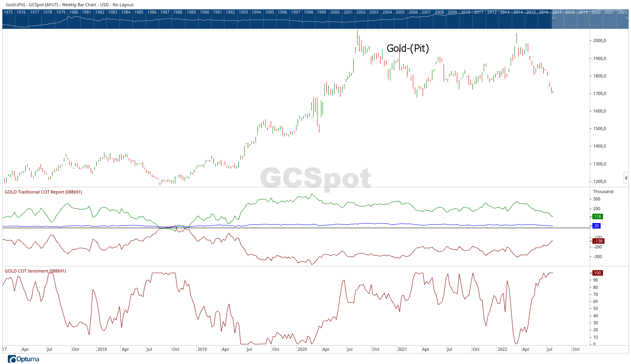
Task: Grab the left timeline range handle
Action: coord(553,18)
